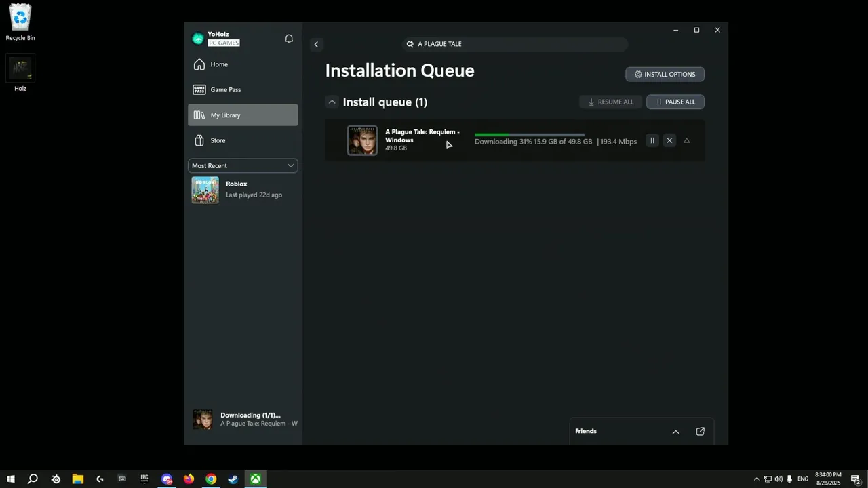This screenshot has width=868, height=488.
Task: Pause the A Plague Tale download
Action: (652, 140)
